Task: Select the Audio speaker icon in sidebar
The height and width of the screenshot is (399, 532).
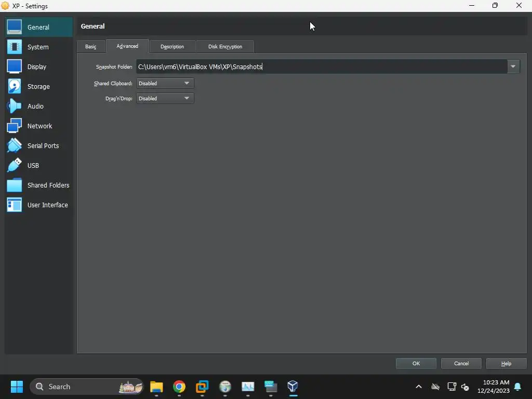Action: click(14, 106)
